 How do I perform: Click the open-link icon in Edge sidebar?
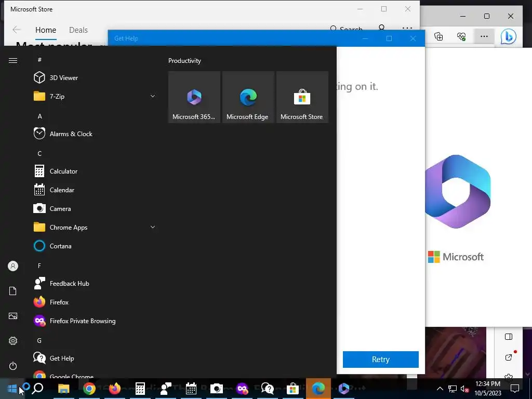coord(509,357)
